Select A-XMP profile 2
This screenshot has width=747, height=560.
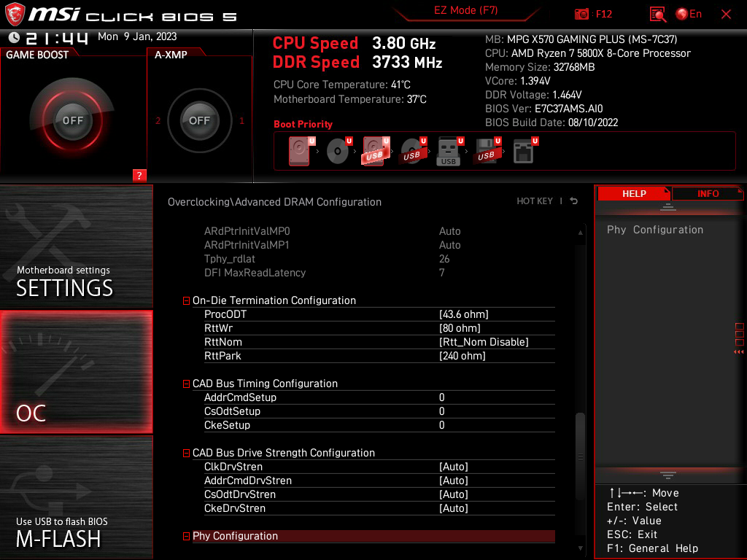click(158, 120)
